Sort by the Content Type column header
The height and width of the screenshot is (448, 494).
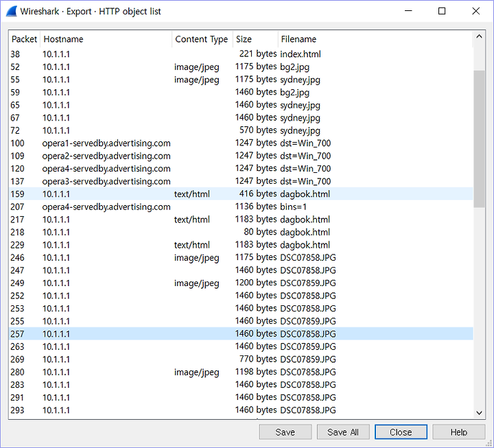(x=202, y=39)
